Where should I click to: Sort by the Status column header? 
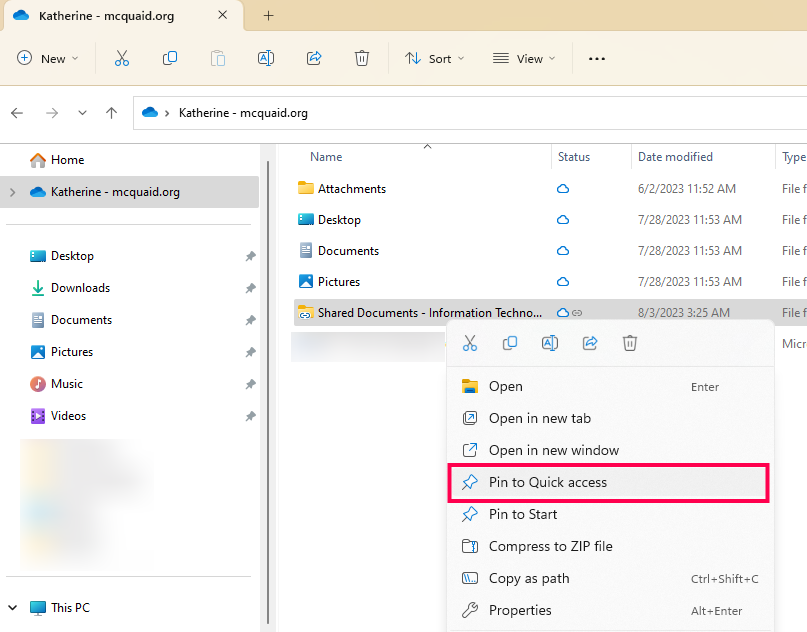click(574, 157)
